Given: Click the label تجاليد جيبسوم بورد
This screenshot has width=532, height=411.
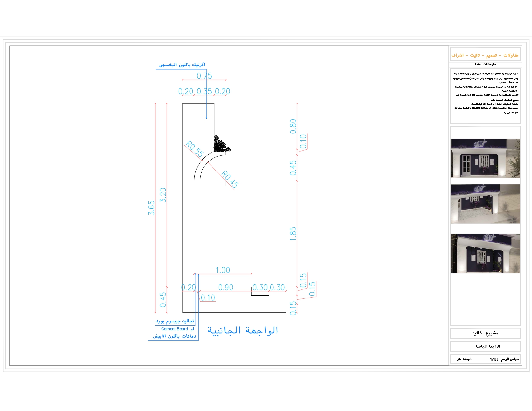Looking at the screenshot, I should tap(175, 321).
